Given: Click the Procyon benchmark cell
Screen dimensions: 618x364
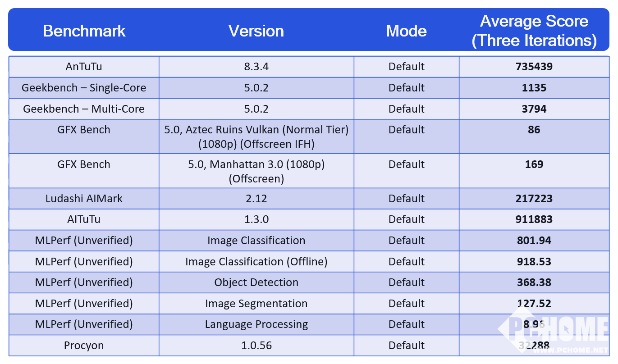Looking at the screenshot, I should tap(84, 346).
